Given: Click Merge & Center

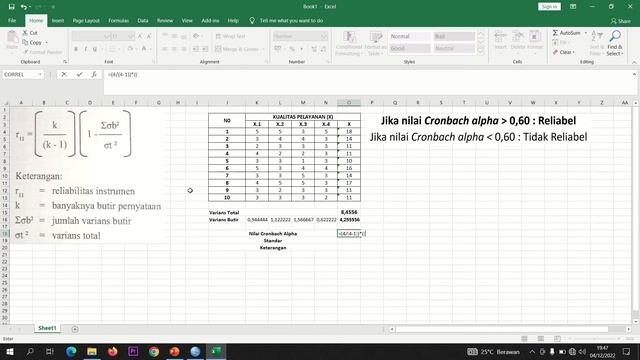Looking at the screenshot, I should (x=240, y=49).
